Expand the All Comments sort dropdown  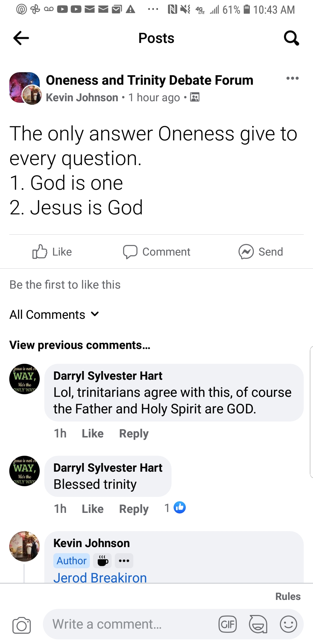pos(54,314)
